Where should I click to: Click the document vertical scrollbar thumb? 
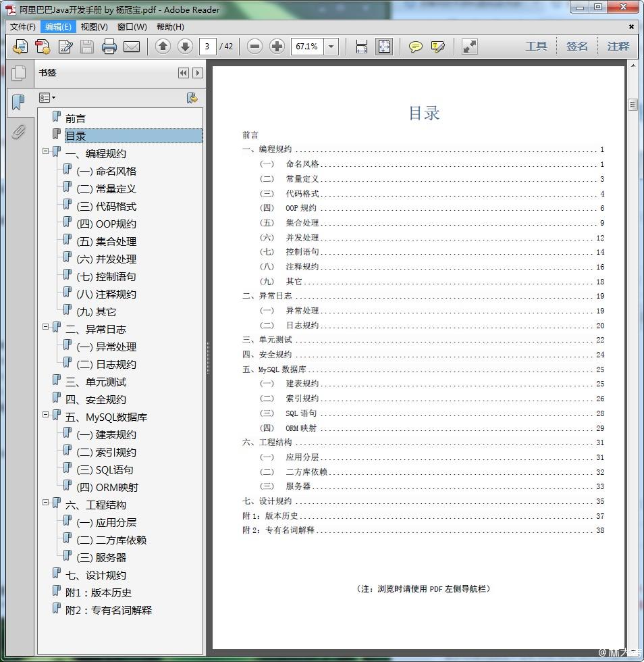[x=632, y=104]
